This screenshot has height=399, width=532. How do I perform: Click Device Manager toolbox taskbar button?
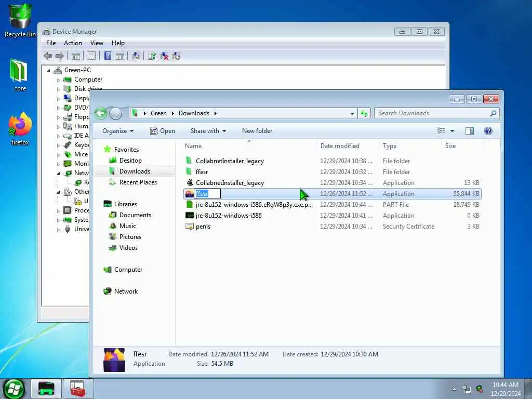click(78, 389)
